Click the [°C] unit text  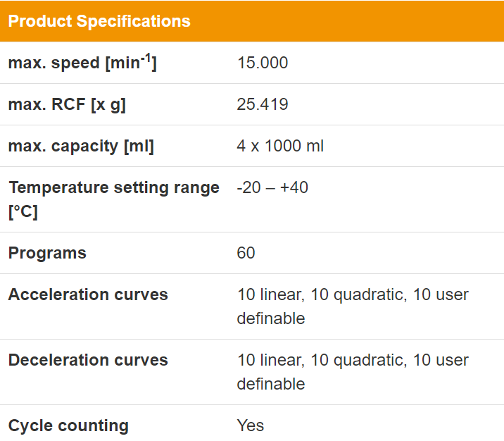[x=23, y=212]
